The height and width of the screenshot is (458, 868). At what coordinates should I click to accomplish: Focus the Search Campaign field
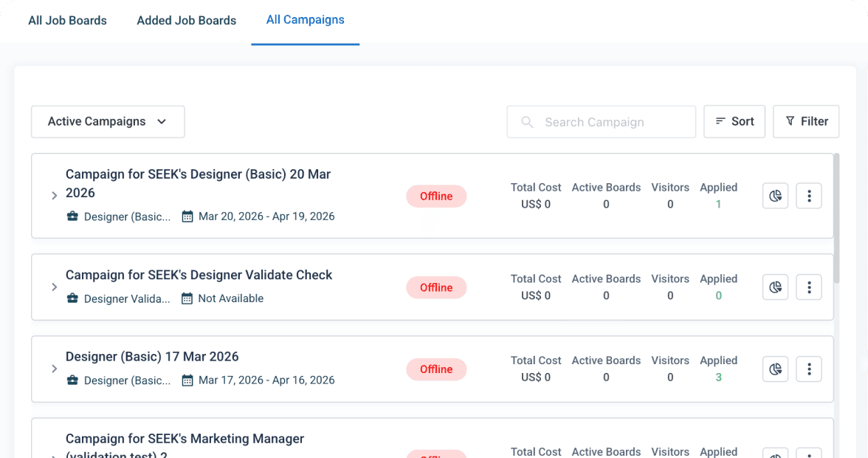[601, 122]
